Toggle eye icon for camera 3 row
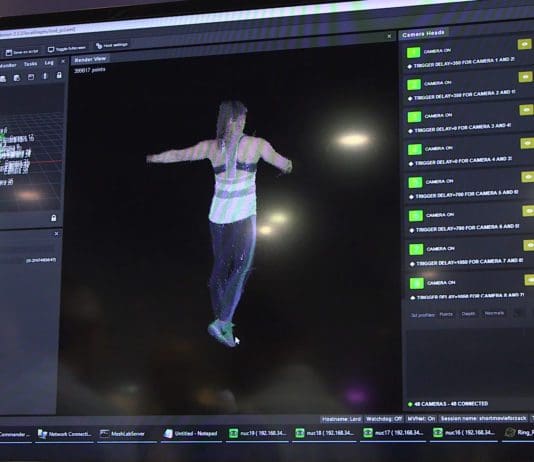 click(x=527, y=110)
